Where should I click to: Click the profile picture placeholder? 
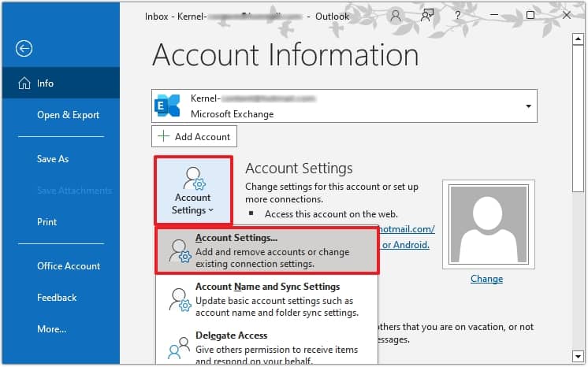(488, 224)
